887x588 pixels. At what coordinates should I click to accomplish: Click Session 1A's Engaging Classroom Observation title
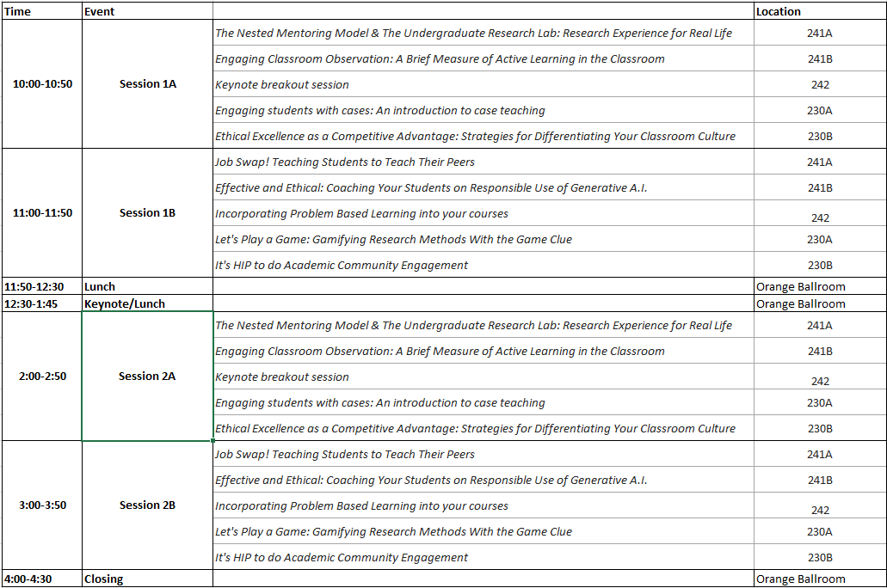pos(440,58)
